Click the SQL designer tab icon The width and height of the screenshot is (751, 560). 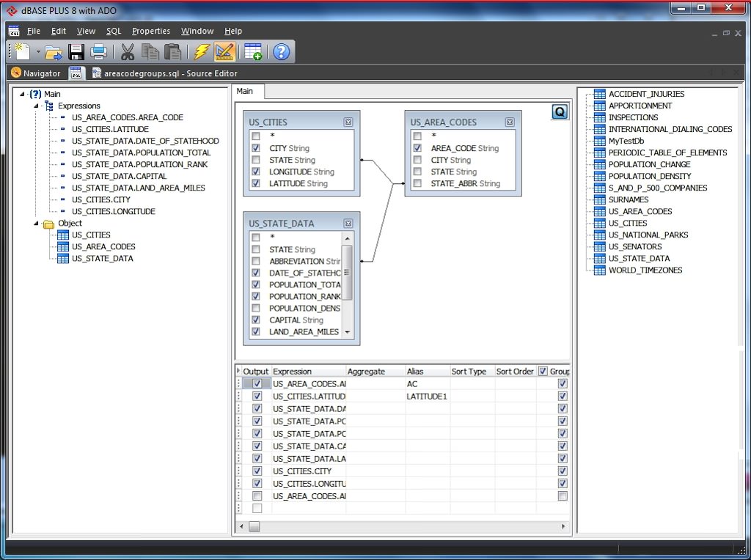tap(76, 73)
